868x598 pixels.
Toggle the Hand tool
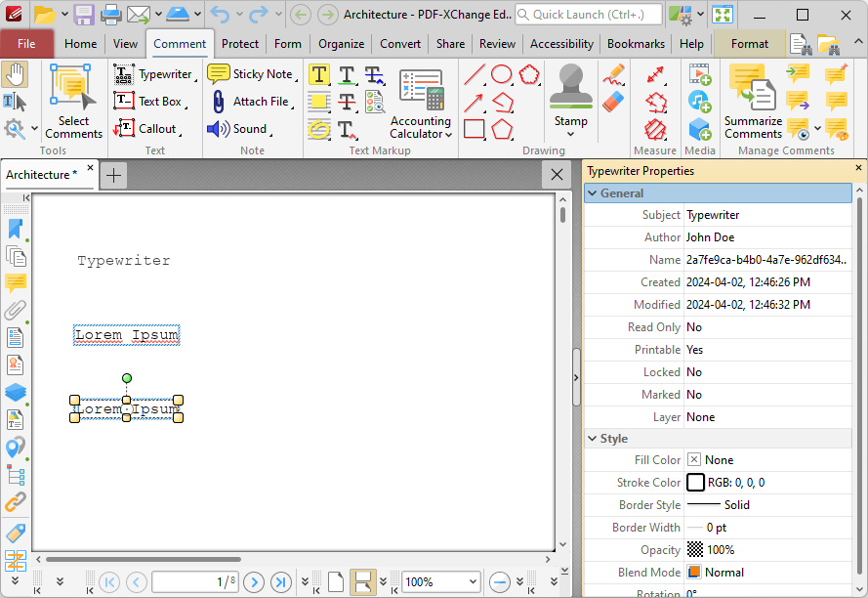pyautogui.click(x=15, y=74)
